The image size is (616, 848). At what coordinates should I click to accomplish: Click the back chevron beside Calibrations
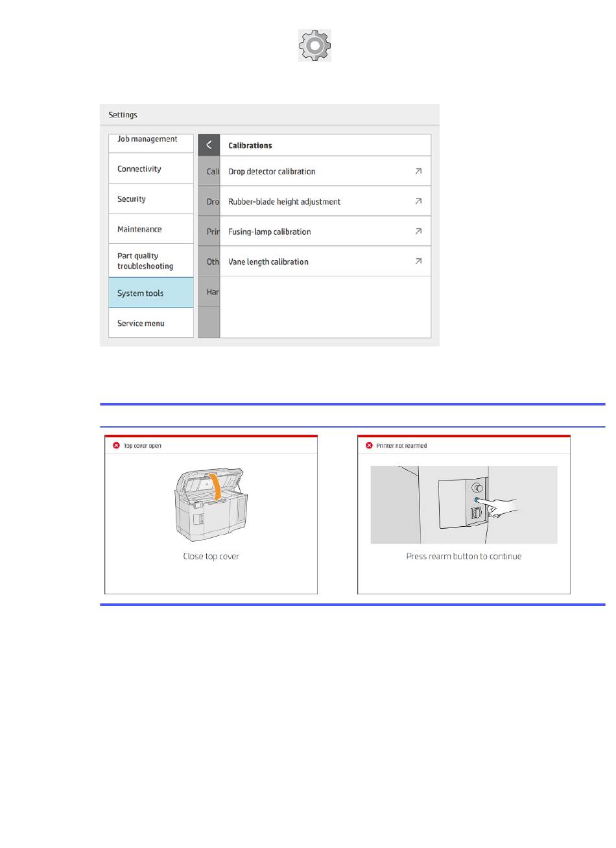[209, 145]
